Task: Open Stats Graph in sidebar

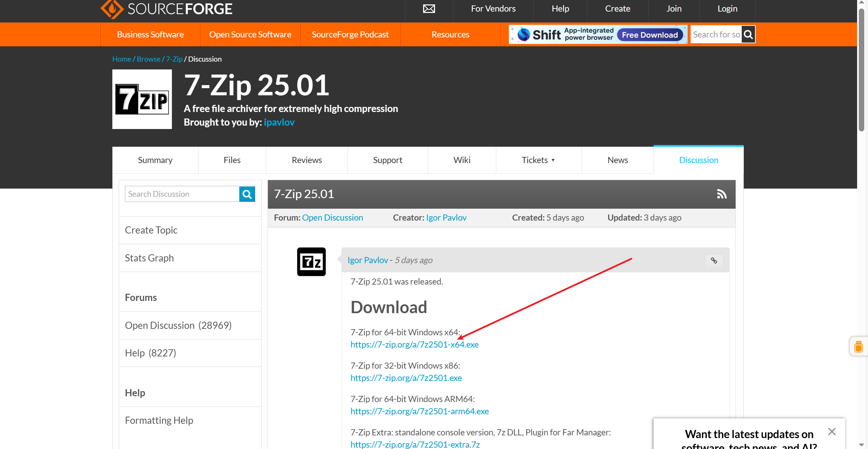Action: [x=190, y=258]
